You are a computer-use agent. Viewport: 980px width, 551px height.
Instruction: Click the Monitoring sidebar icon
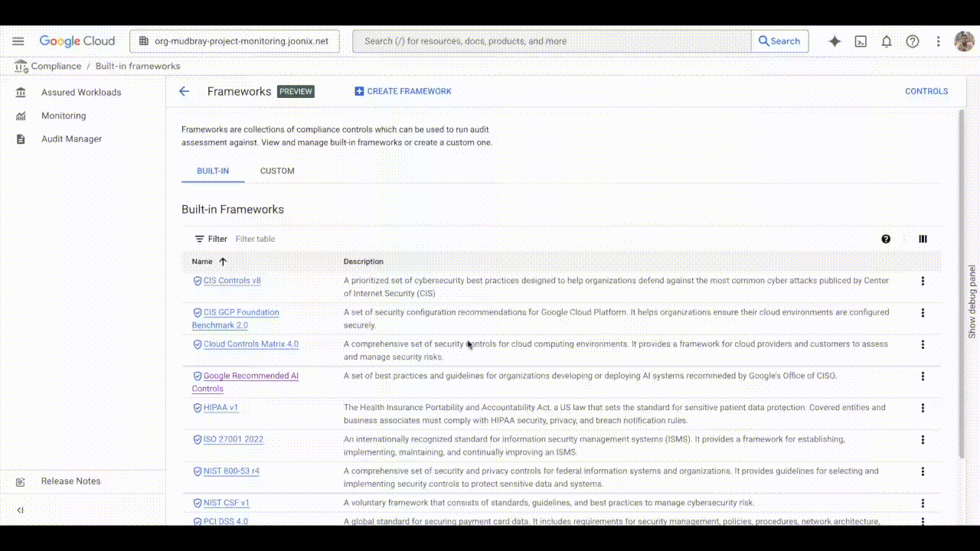click(21, 116)
